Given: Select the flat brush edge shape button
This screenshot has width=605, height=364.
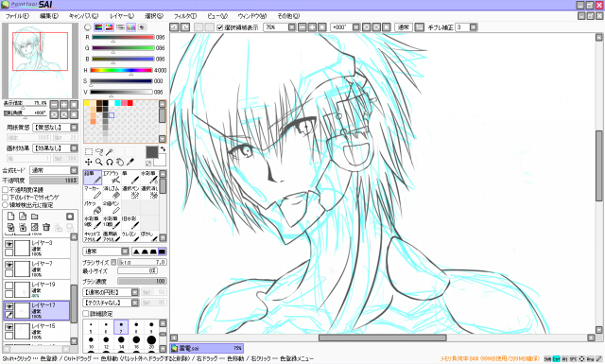Looking at the screenshot, I should pos(162,251).
